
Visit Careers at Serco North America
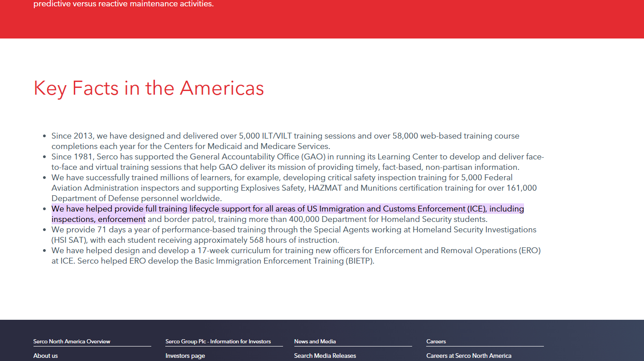click(468, 356)
